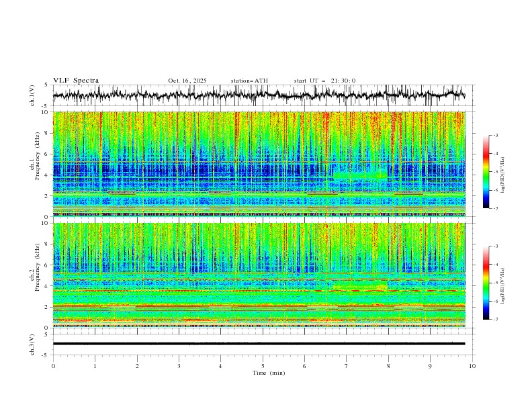Click the "-5" tick on the ch.1(V) axis
This screenshot has height=411, width=532.
point(46,106)
